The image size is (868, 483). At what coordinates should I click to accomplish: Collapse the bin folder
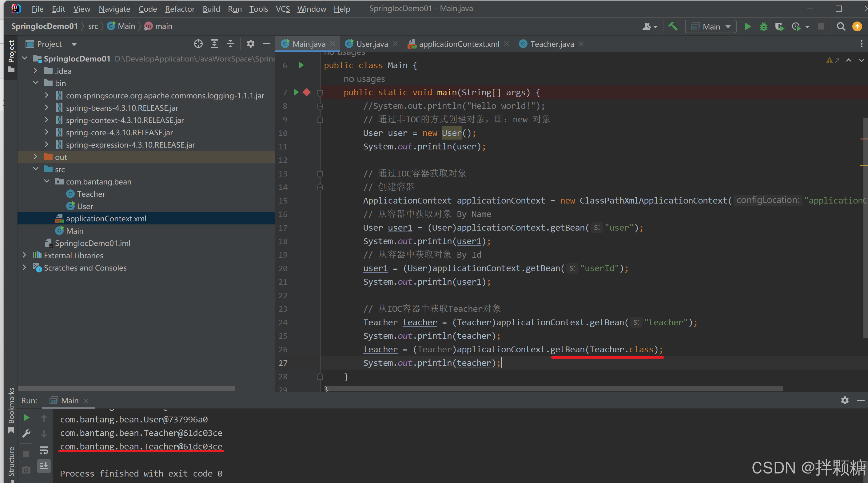click(35, 83)
